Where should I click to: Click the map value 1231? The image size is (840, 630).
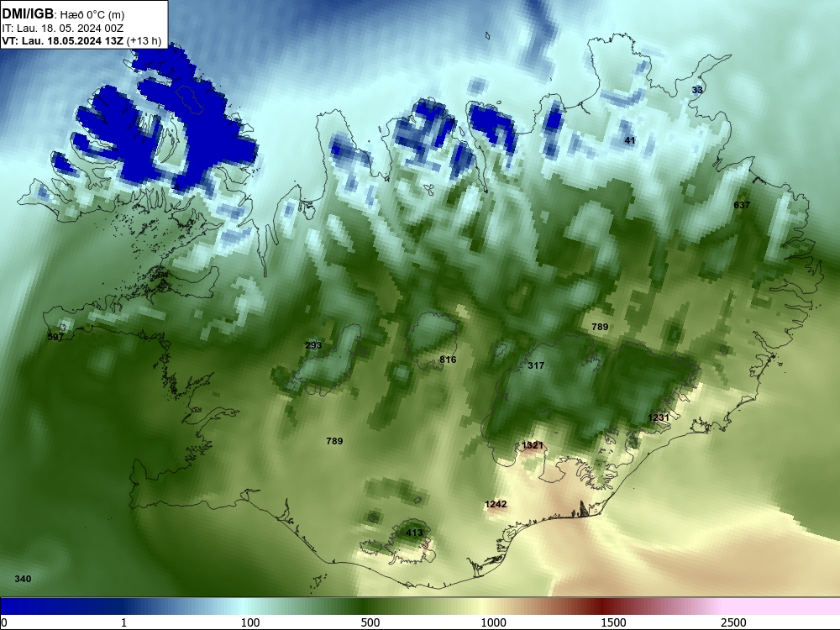(659, 417)
